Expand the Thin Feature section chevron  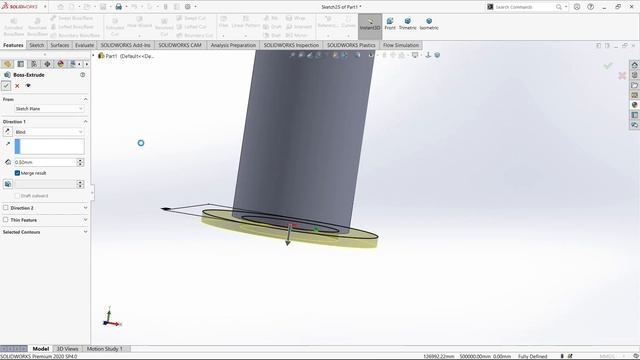coord(85,220)
